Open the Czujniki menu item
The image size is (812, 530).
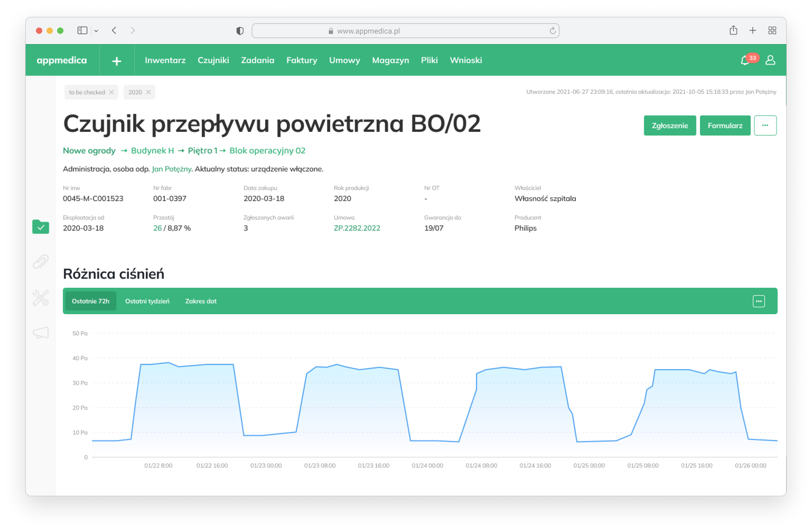pyautogui.click(x=213, y=60)
